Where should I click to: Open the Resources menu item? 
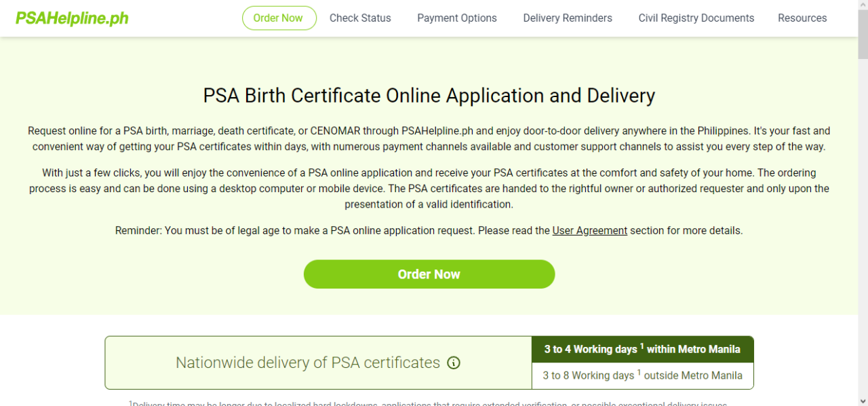[x=802, y=18]
